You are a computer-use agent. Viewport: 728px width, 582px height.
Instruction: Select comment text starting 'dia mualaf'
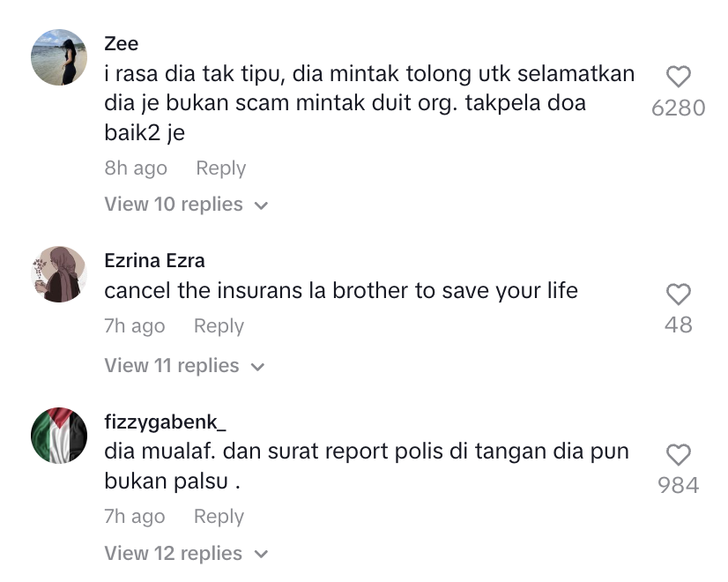[367, 466]
